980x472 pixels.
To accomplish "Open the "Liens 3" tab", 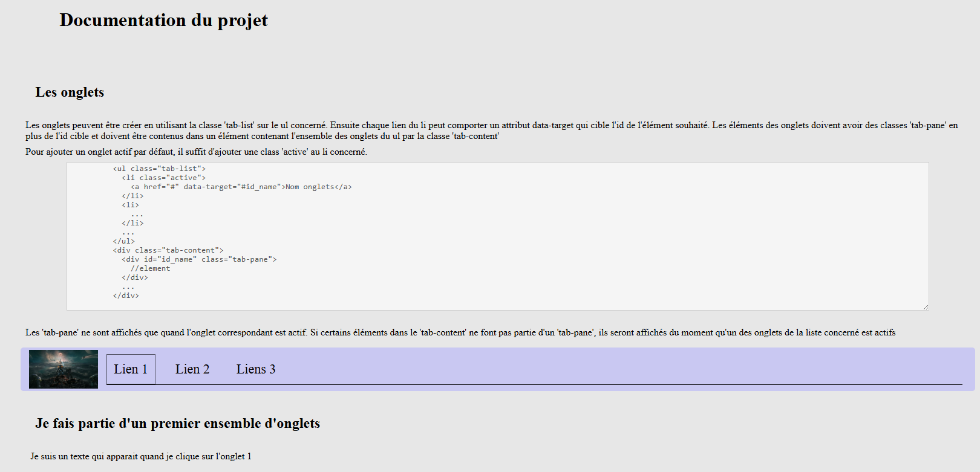I will 256,369.
